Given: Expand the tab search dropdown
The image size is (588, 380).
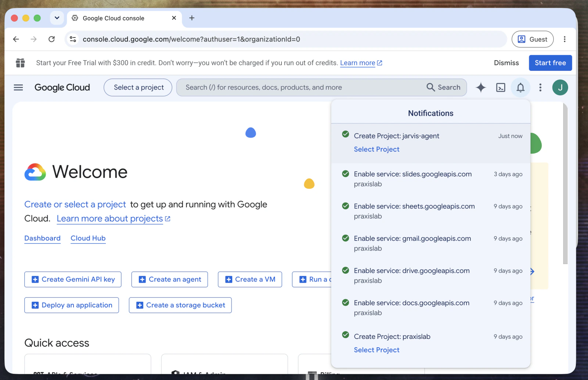Looking at the screenshot, I should 57,18.
